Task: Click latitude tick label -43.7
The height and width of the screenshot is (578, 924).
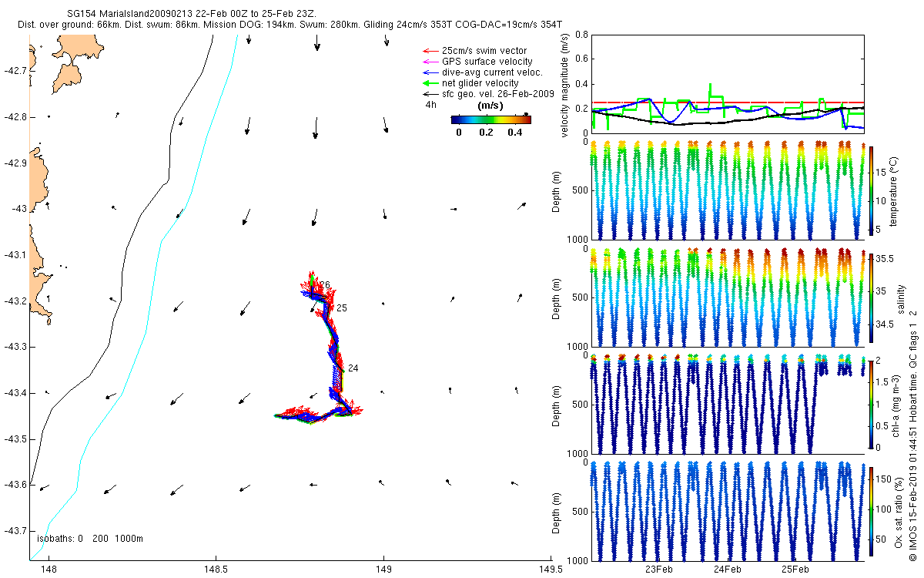Action: [x=15, y=531]
